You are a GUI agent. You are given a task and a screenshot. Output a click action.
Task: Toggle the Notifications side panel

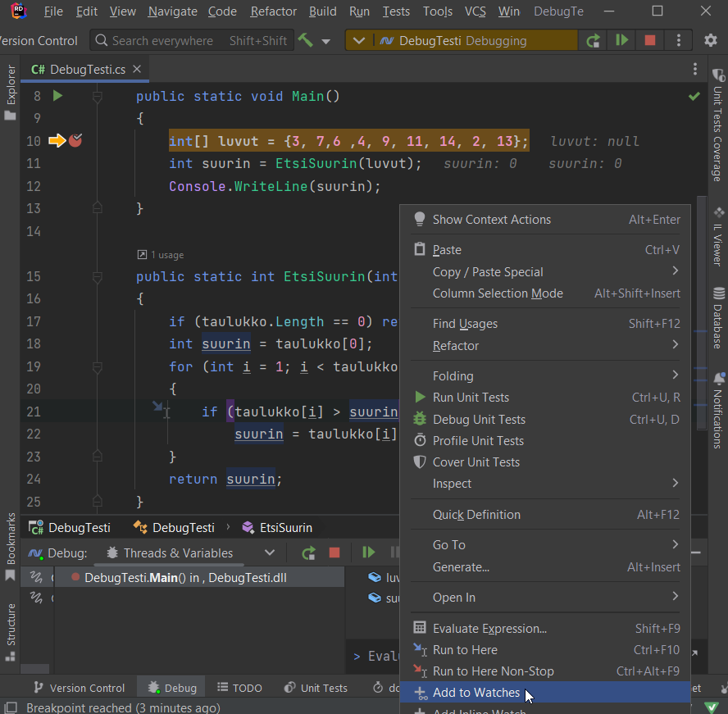pyautogui.click(x=718, y=410)
